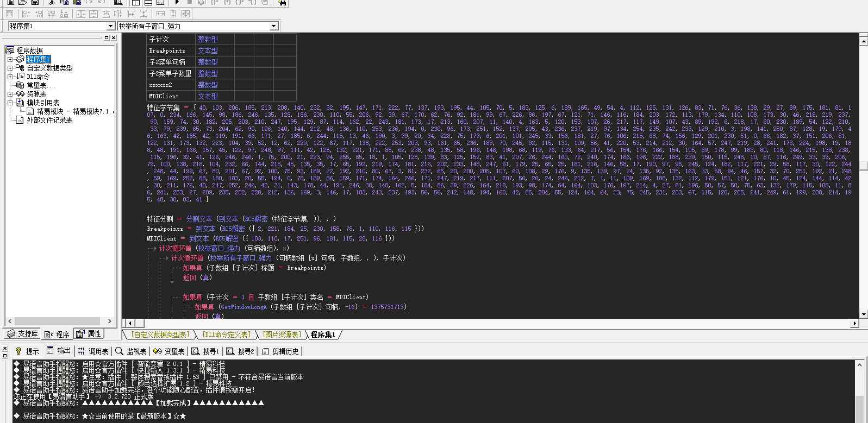Click the Copy toolbar icon
This screenshot has height=423, width=868.
(64, 3)
